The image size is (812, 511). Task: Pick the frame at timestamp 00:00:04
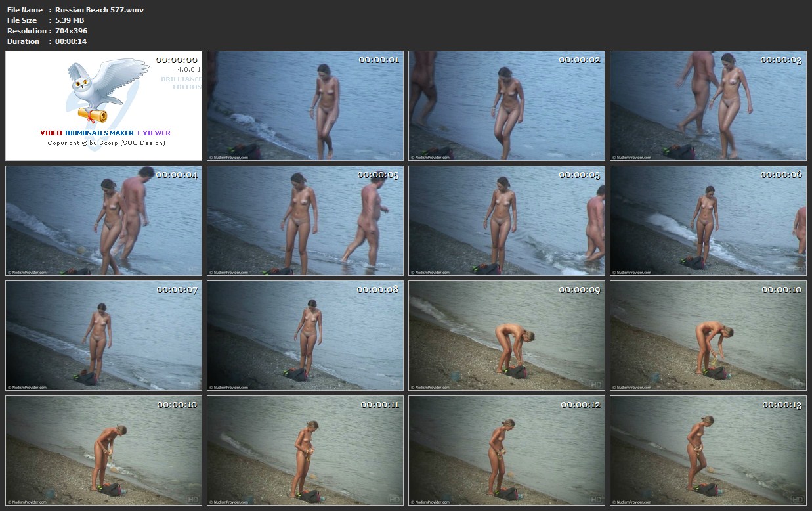click(104, 221)
